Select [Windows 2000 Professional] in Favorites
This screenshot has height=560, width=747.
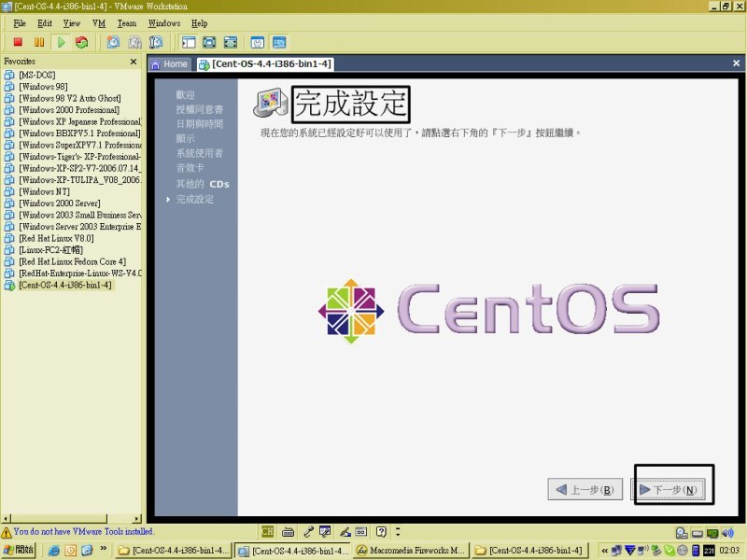click(69, 110)
